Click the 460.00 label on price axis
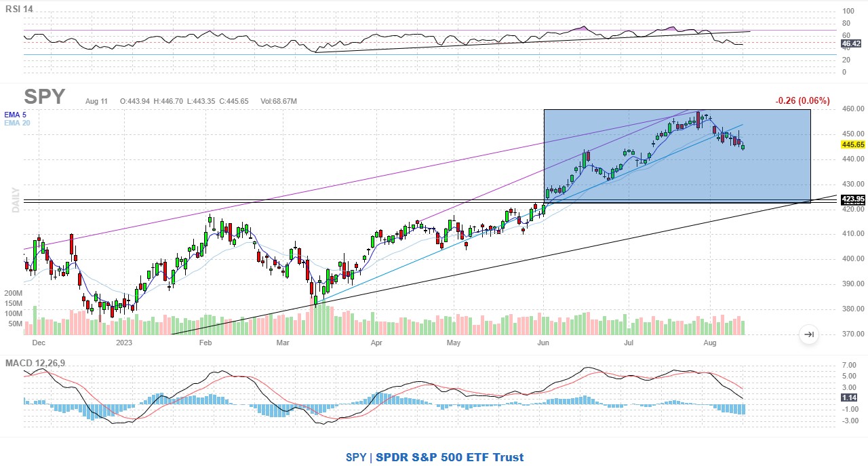 tap(852, 109)
